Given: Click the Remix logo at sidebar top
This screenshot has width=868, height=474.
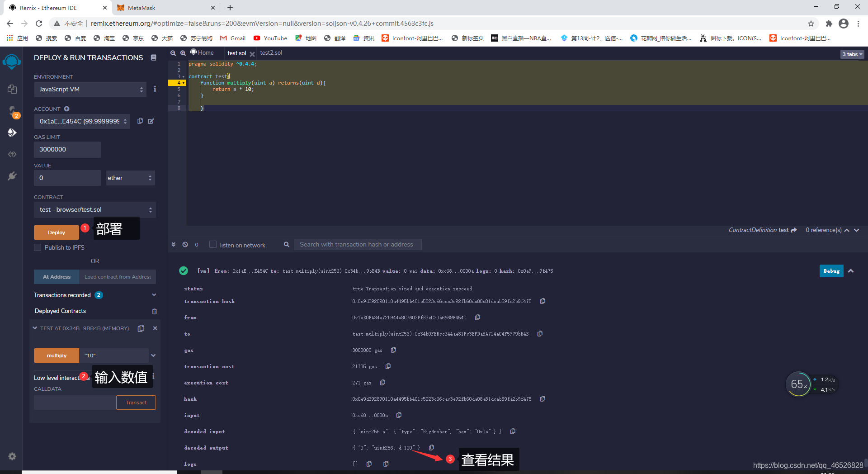Looking at the screenshot, I should point(12,62).
